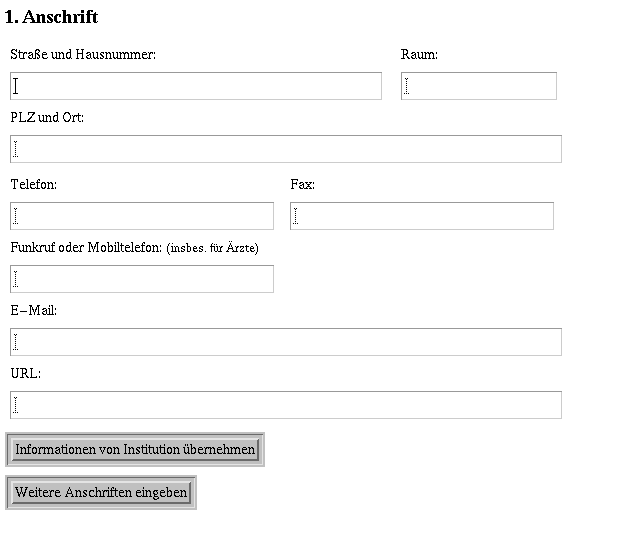Activate the Fax number input field
The height and width of the screenshot is (534, 636).
[422, 216]
